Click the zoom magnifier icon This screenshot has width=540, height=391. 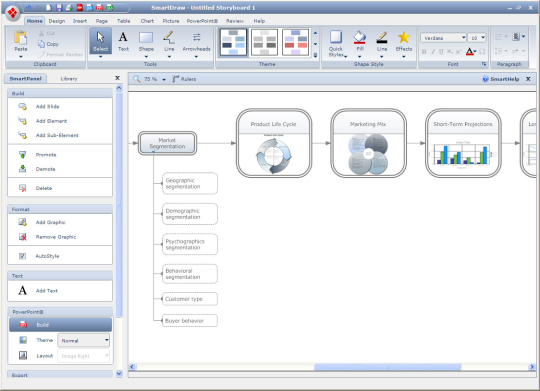pyautogui.click(x=137, y=79)
